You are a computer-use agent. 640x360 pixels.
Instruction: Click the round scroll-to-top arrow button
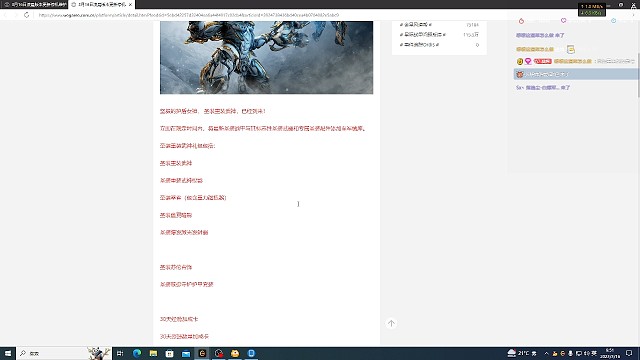[391, 323]
